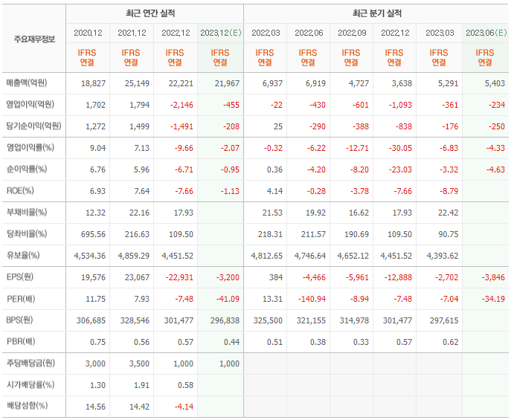Click the EPS(원) row label
The height and width of the screenshot is (420, 514).
tap(20, 277)
